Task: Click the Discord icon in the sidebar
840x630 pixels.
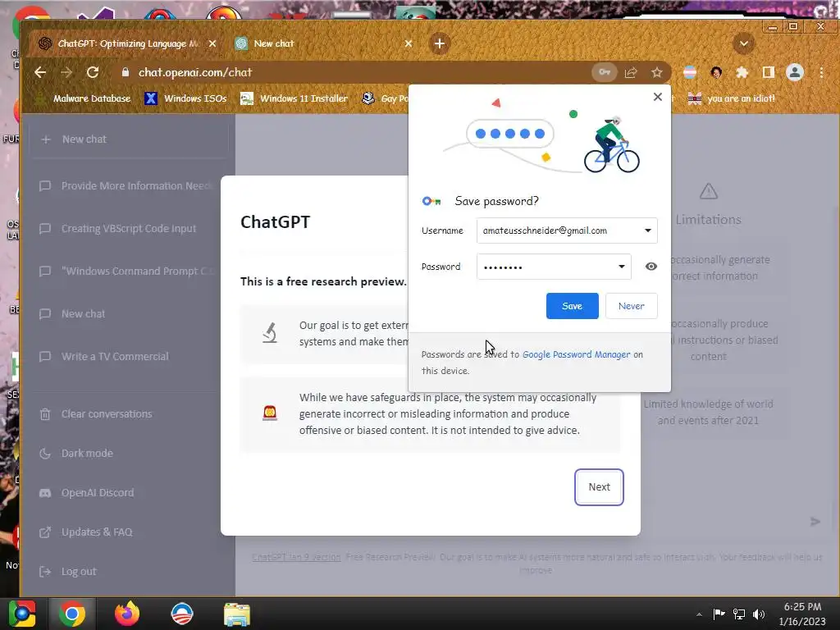Action: [x=45, y=493]
